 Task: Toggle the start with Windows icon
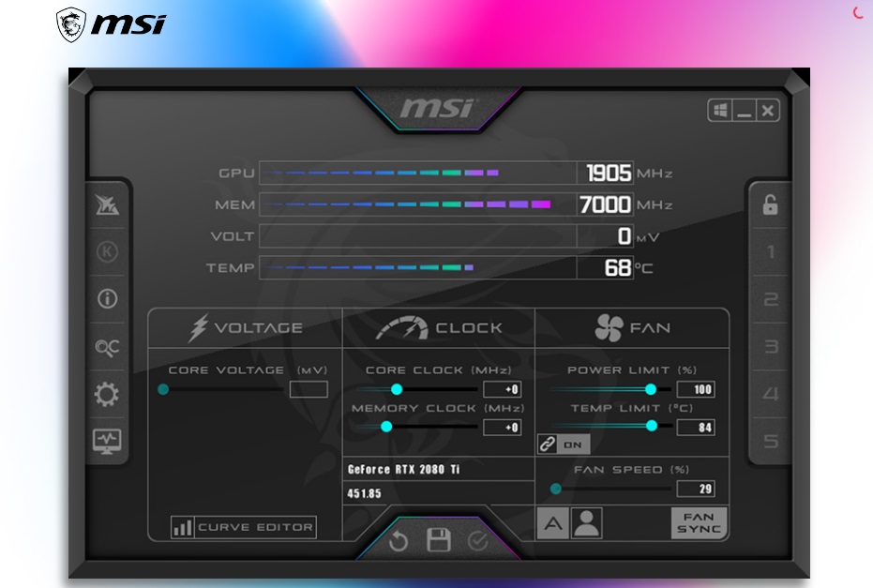point(721,112)
